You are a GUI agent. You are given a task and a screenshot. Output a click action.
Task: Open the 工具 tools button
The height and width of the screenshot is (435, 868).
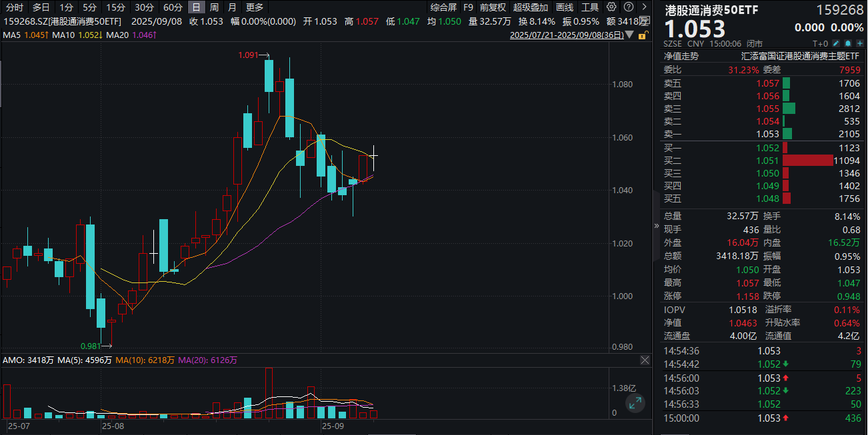(x=590, y=7)
